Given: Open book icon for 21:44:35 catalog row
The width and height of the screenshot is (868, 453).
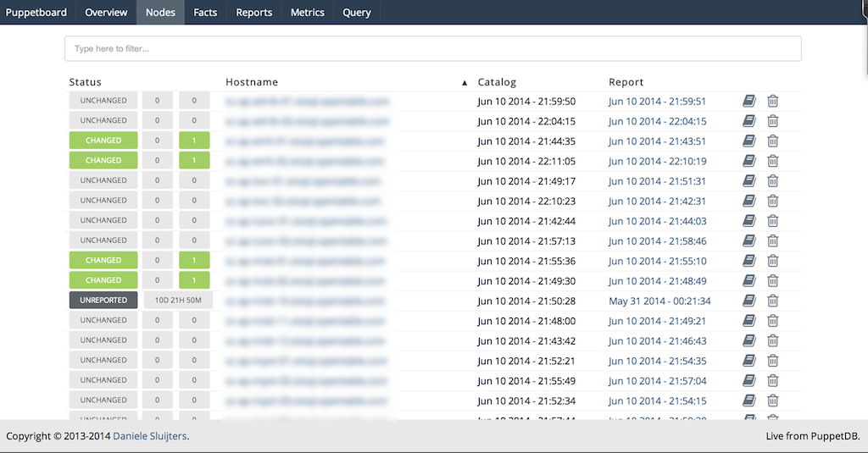Looking at the screenshot, I should point(748,141).
